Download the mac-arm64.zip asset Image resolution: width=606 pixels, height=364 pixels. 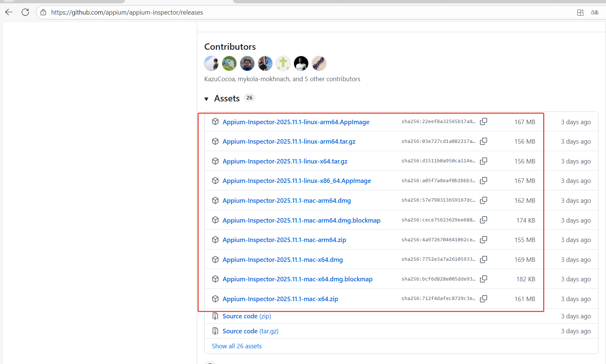(284, 240)
